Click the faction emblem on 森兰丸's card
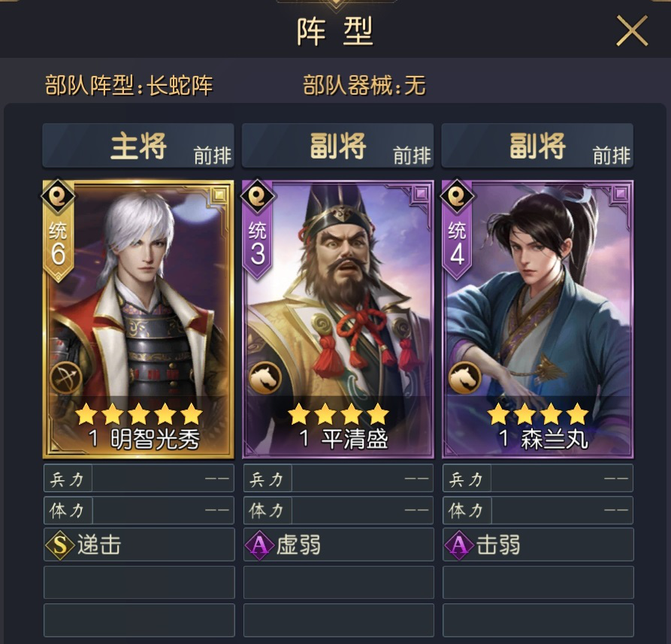This screenshot has height=644, width=671. point(457,196)
